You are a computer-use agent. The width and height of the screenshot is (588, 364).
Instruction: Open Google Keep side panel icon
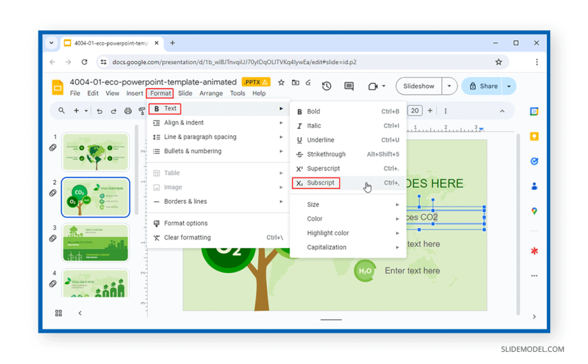click(535, 136)
